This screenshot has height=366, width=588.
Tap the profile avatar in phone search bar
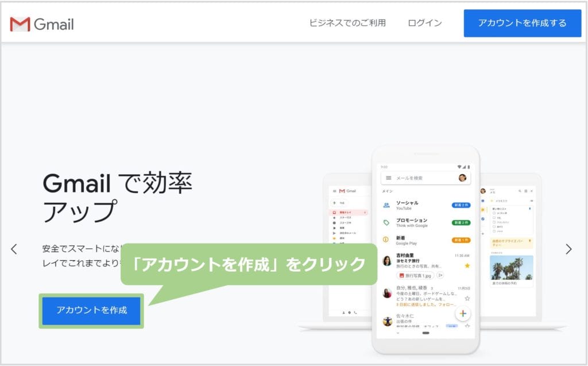click(x=462, y=178)
